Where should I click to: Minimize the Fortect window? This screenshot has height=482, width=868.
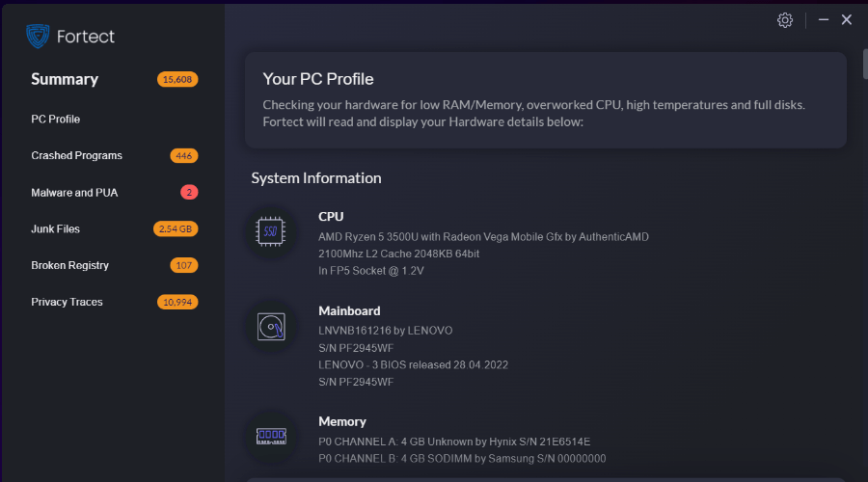(x=824, y=19)
